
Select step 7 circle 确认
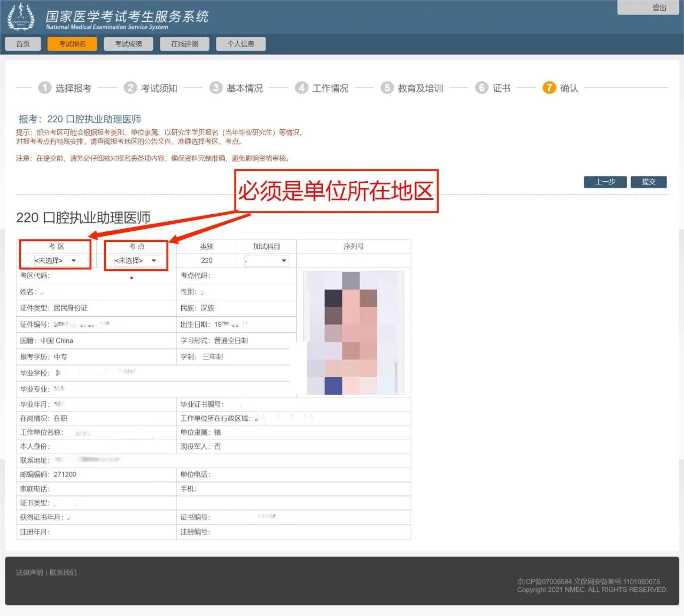pos(549,88)
